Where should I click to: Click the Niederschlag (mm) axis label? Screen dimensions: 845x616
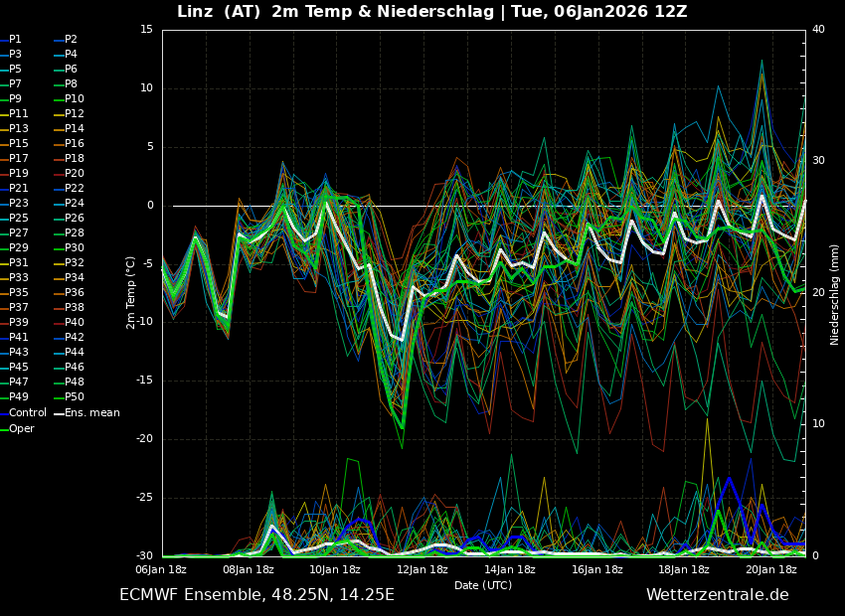pyautogui.click(x=835, y=294)
